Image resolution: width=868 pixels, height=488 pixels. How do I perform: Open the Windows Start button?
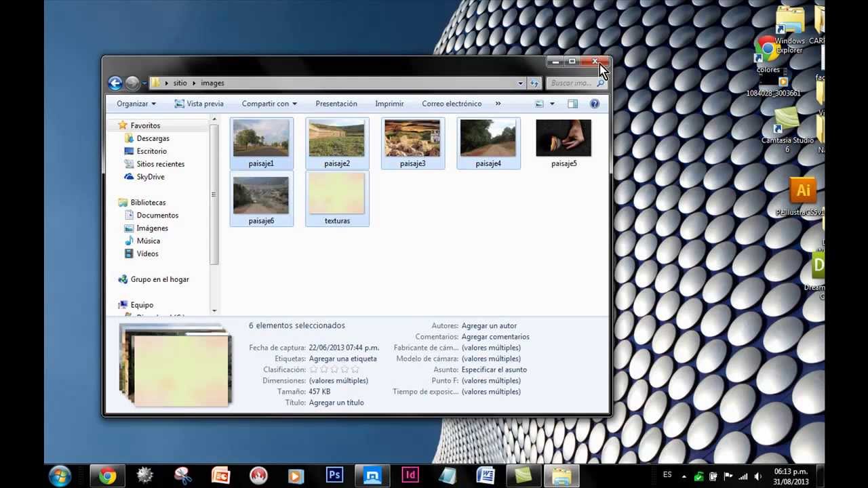point(60,476)
